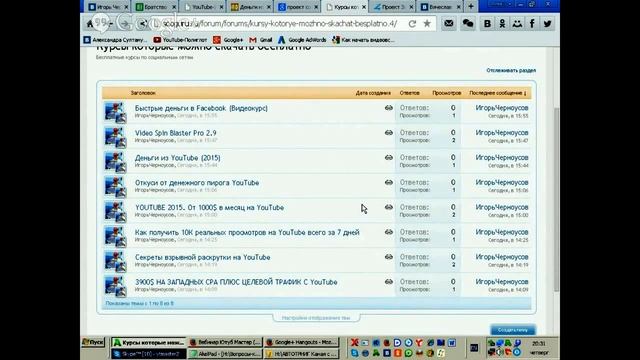
Task: Click the eye icon for 3900$ НА ЗАПАДНЫХ CPA
Action: [389, 282]
